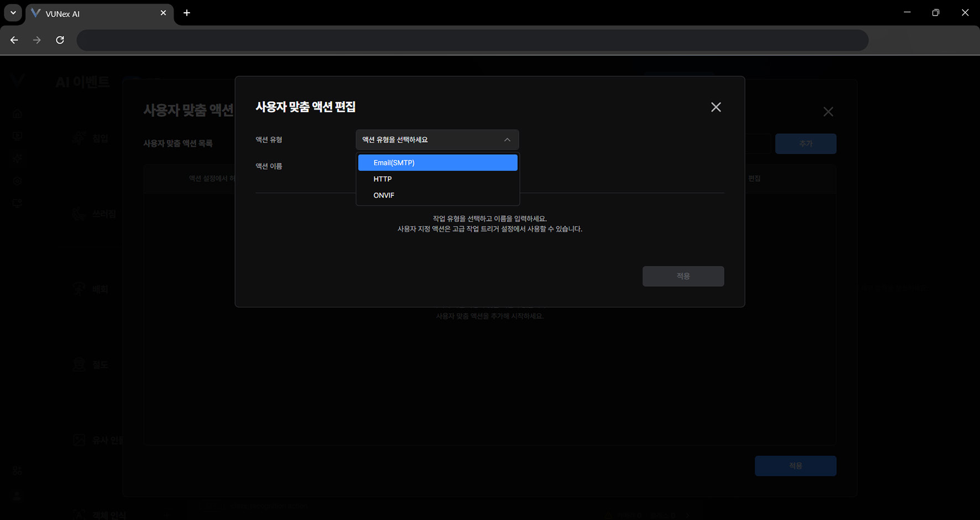
Task: Click the 적용 apply button in the dialog
Action: click(x=683, y=276)
